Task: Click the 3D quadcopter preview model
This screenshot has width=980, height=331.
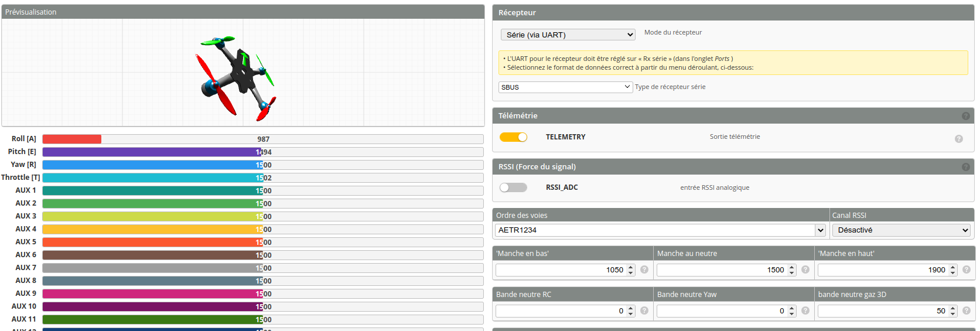Action: pyautogui.click(x=237, y=75)
